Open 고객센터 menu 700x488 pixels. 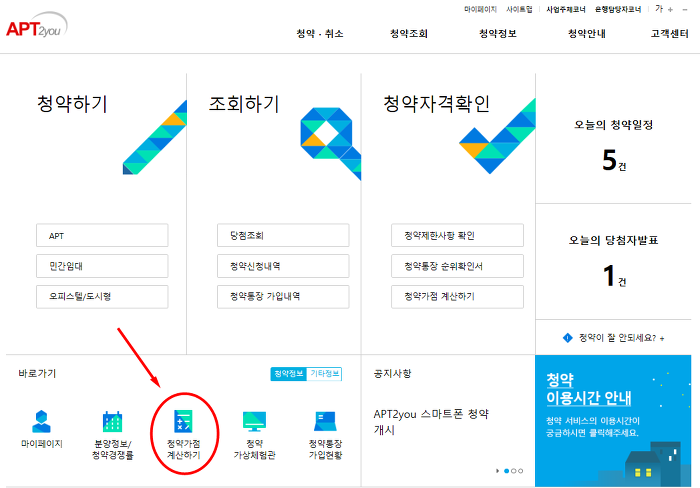pyautogui.click(x=669, y=33)
